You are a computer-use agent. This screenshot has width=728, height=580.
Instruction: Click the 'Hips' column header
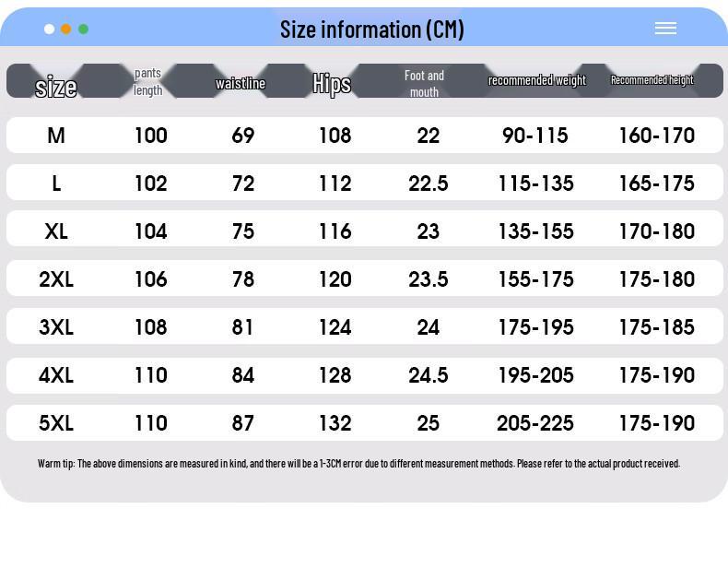pyautogui.click(x=332, y=83)
